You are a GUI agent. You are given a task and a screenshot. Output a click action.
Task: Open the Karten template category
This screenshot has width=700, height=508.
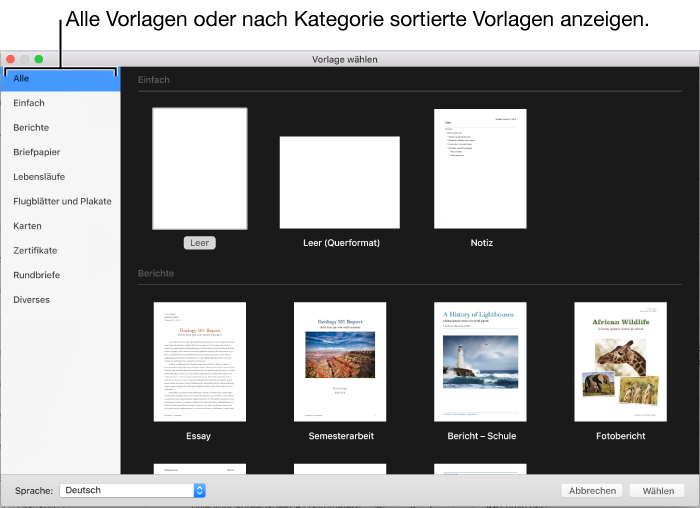27,226
